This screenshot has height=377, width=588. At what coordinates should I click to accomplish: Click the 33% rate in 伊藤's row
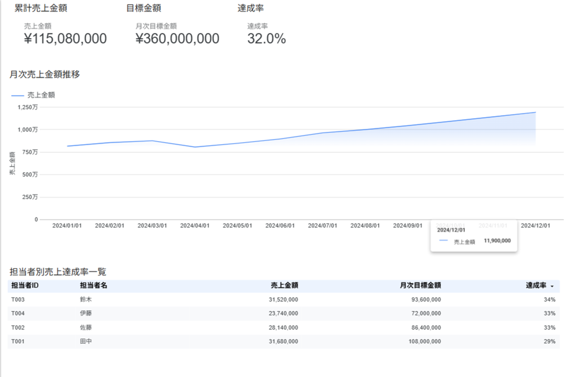tap(549, 313)
